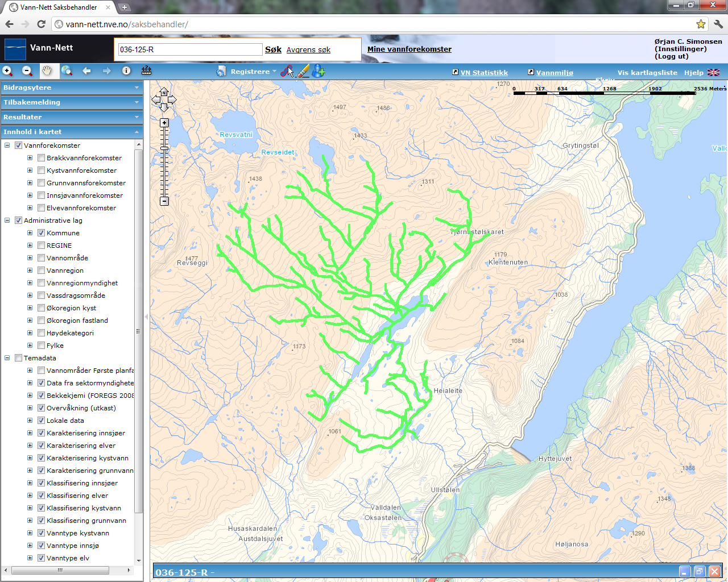The image size is (728, 582).
Task: Click the Avgrens søk link
Action: pos(308,50)
